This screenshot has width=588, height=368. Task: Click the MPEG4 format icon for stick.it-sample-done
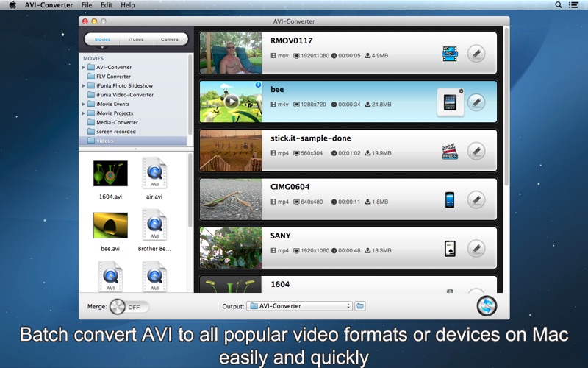[x=450, y=151]
